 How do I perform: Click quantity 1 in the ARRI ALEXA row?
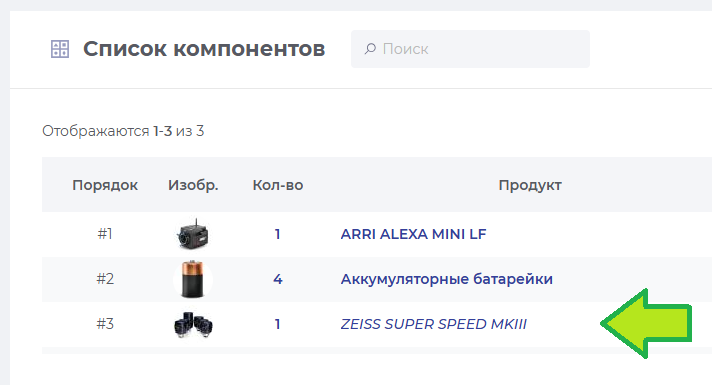277,234
